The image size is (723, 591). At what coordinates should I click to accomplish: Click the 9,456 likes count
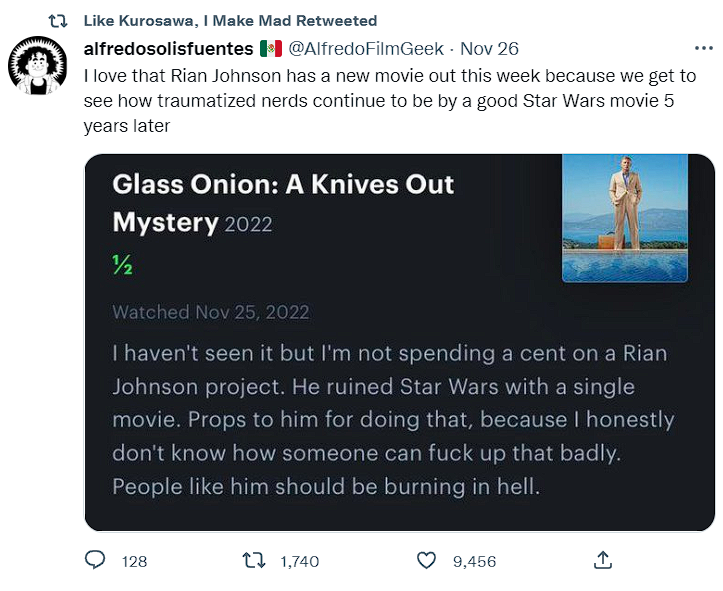click(474, 562)
